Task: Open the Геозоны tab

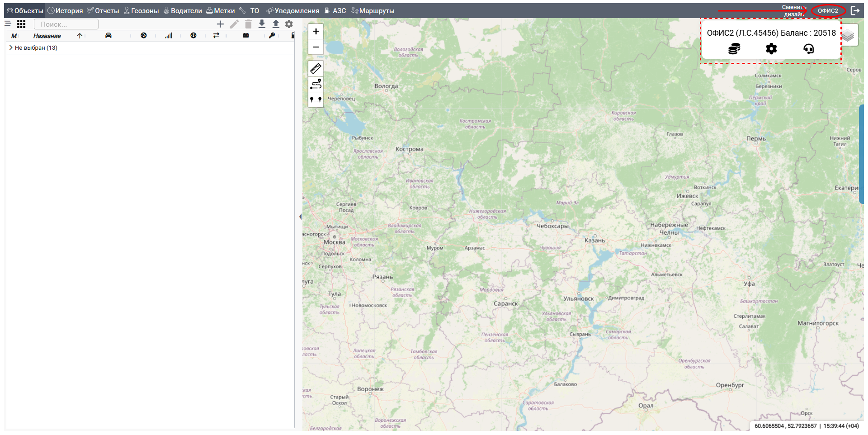Action: click(142, 11)
